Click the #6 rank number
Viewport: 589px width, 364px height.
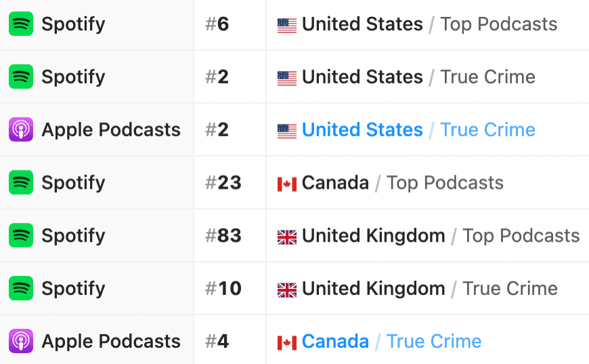[217, 24]
